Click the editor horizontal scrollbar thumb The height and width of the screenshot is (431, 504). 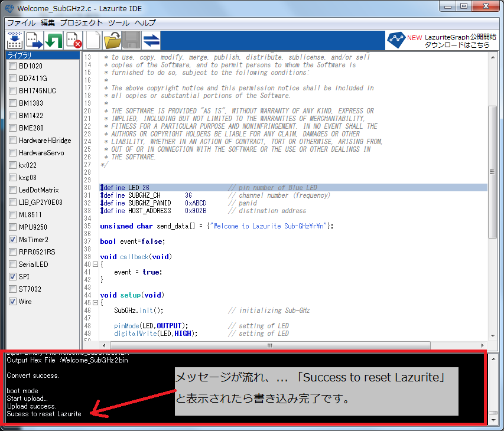point(270,345)
